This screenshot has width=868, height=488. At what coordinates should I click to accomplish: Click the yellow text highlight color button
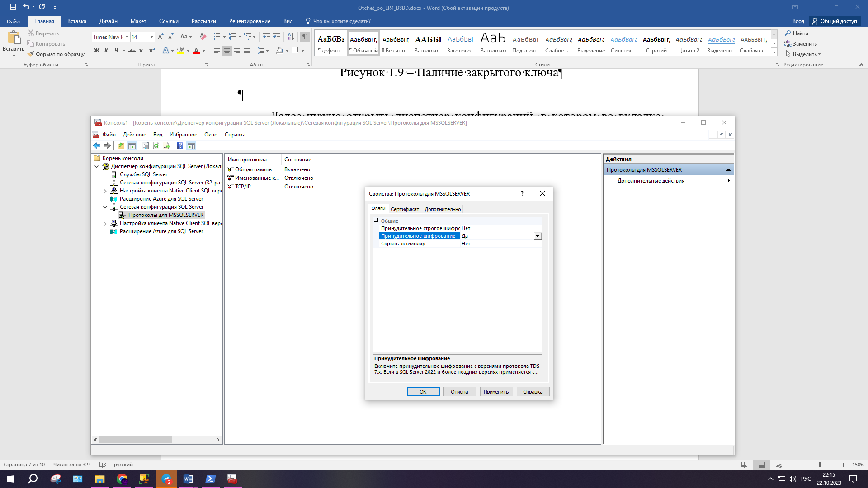(x=181, y=51)
